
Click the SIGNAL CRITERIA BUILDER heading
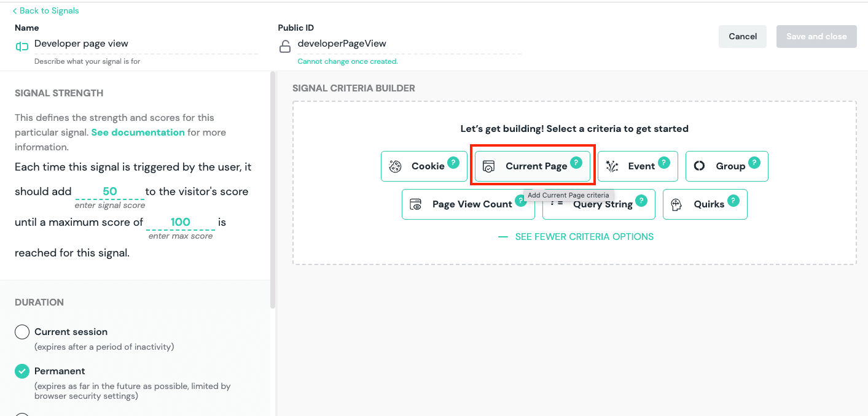(354, 88)
